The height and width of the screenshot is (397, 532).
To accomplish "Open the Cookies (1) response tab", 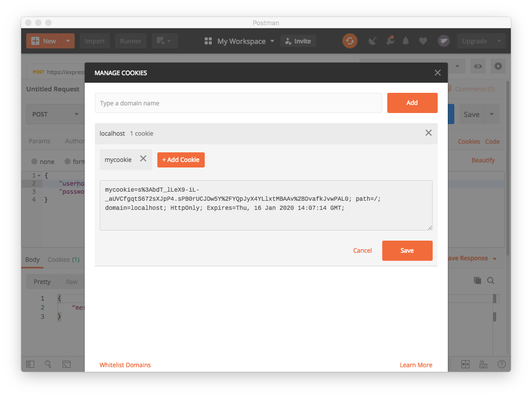I will [x=63, y=259].
